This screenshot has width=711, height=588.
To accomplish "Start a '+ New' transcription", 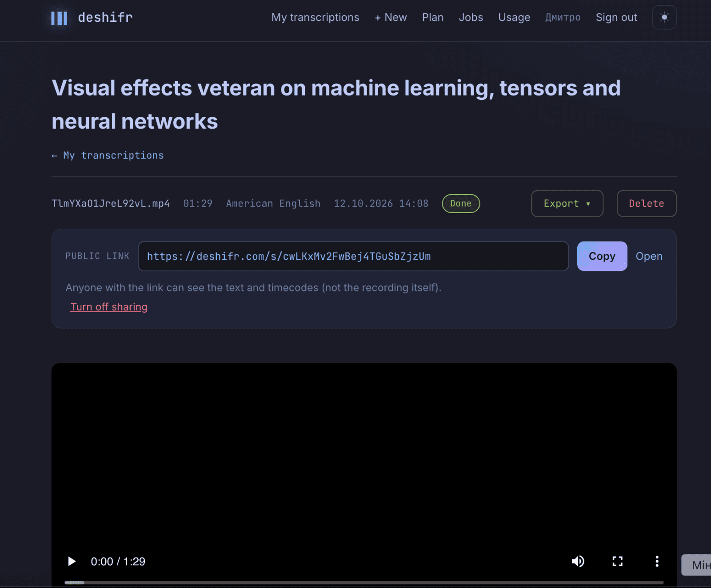I will click(x=391, y=17).
